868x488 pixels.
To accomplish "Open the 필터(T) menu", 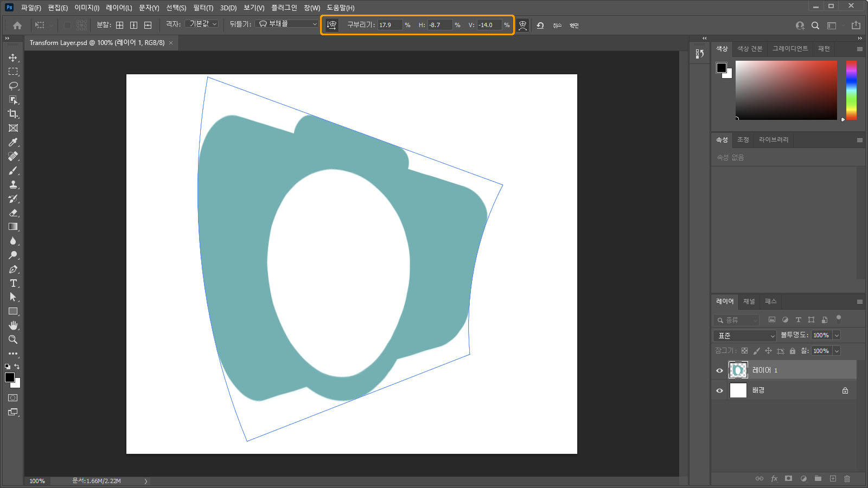I will [203, 8].
